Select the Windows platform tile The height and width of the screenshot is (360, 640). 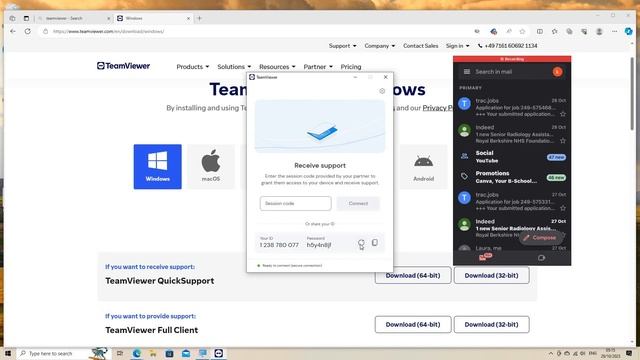[158, 167]
